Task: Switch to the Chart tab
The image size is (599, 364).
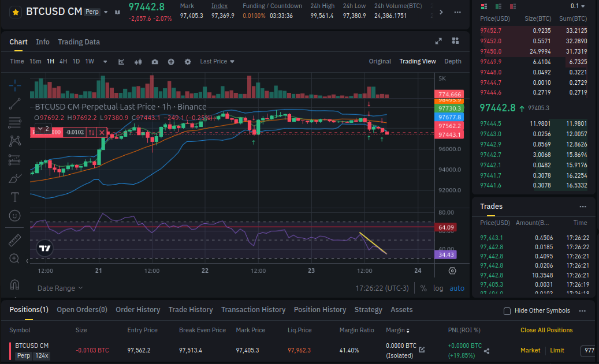Action: pos(18,42)
